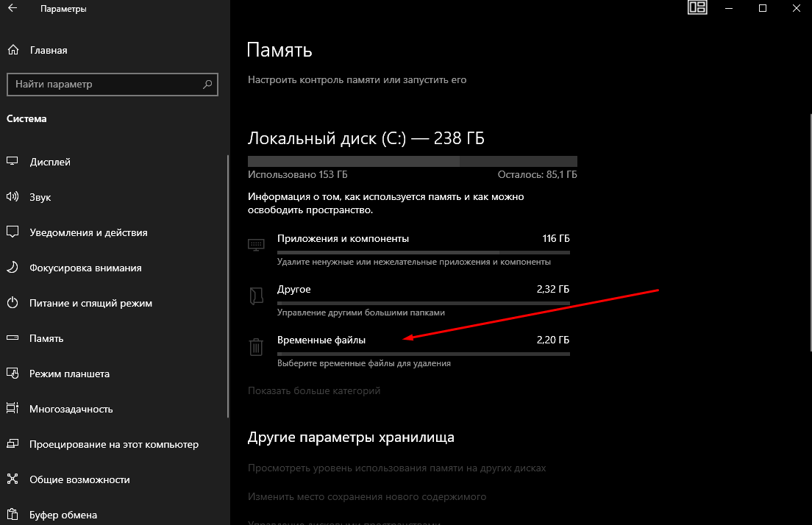Click the Home icon labeled Главная
812x525 pixels.
(x=13, y=50)
